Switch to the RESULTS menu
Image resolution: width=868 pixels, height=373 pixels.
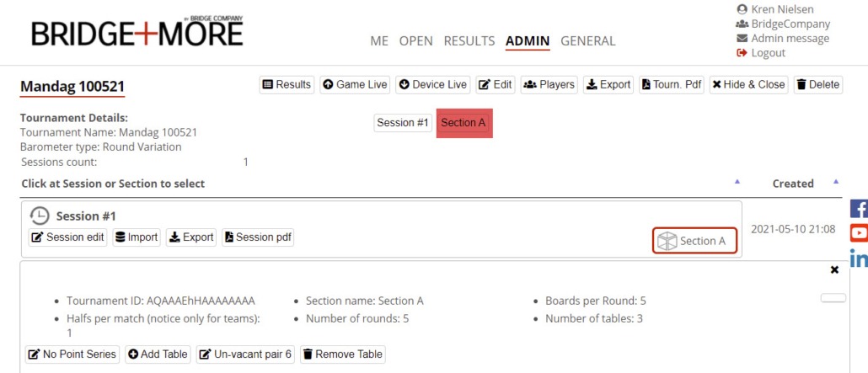point(469,40)
